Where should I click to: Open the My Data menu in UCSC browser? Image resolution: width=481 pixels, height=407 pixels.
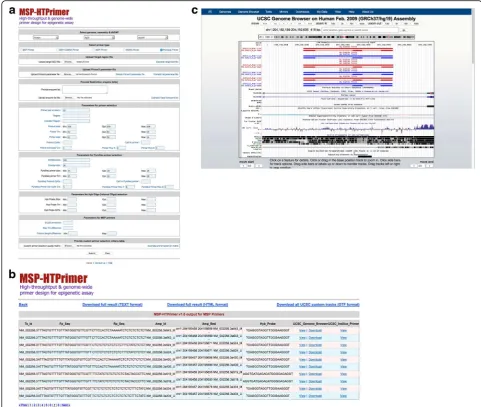click(x=322, y=12)
